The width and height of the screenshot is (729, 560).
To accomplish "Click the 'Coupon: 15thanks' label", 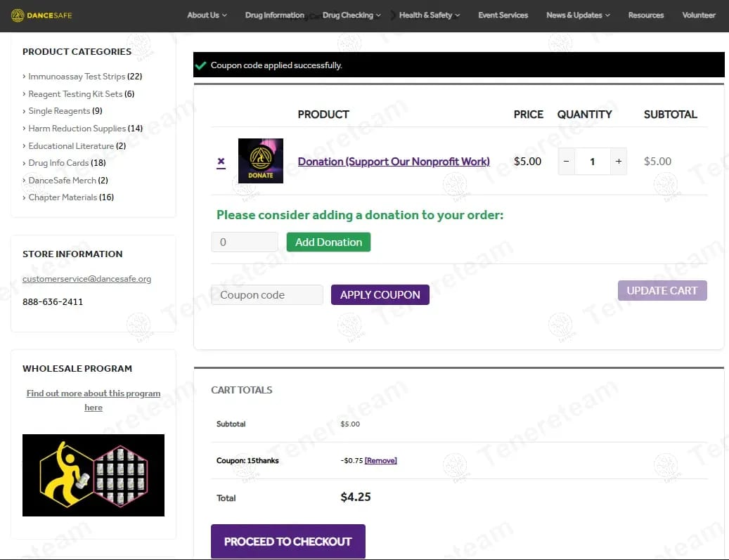I will (247, 460).
